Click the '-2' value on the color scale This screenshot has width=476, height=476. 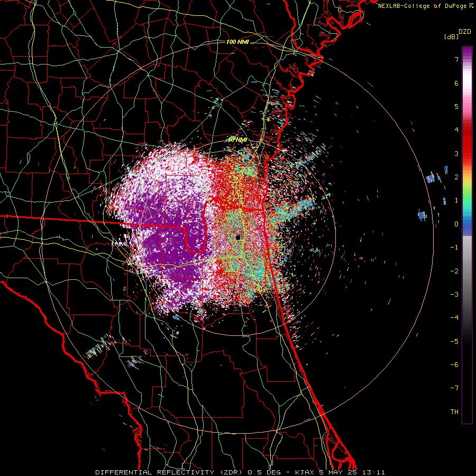[454, 271]
